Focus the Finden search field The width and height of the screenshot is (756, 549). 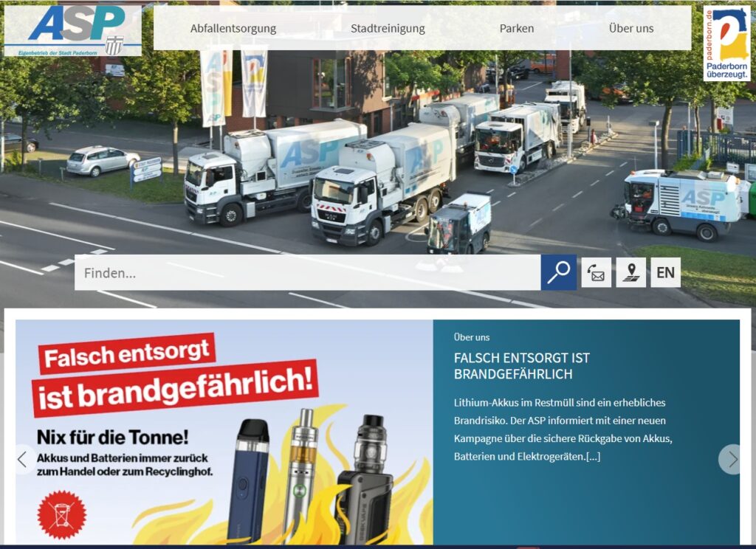click(308, 272)
